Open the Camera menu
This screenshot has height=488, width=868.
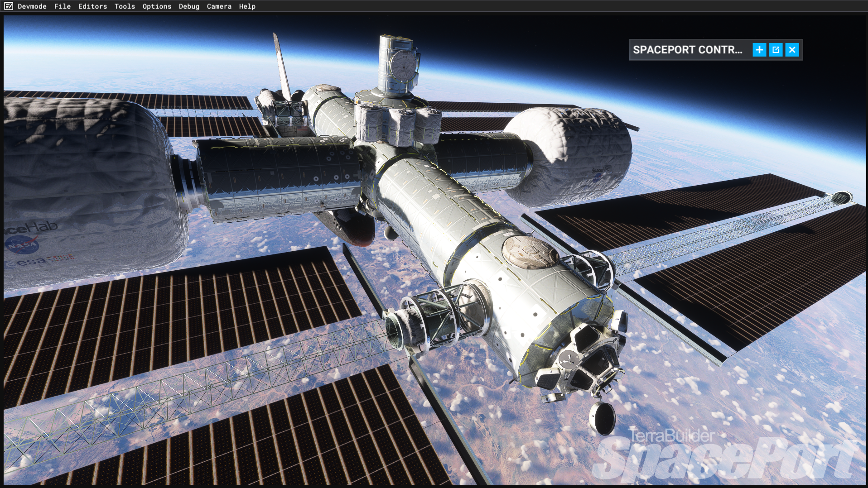pyautogui.click(x=219, y=6)
